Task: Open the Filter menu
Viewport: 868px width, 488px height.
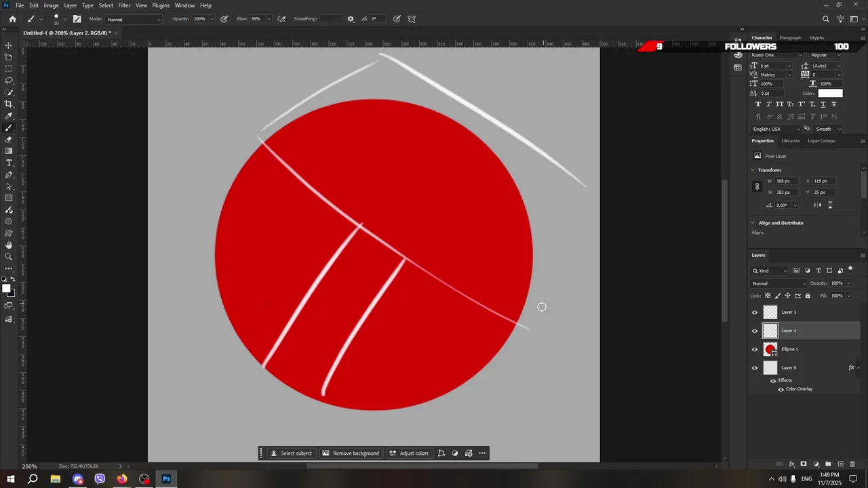Action: tap(124, 5)
